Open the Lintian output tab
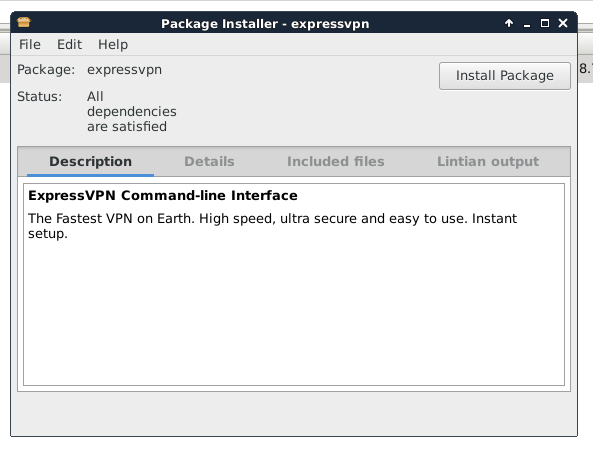This screenshot has width=593, height=452. (488, 162)
